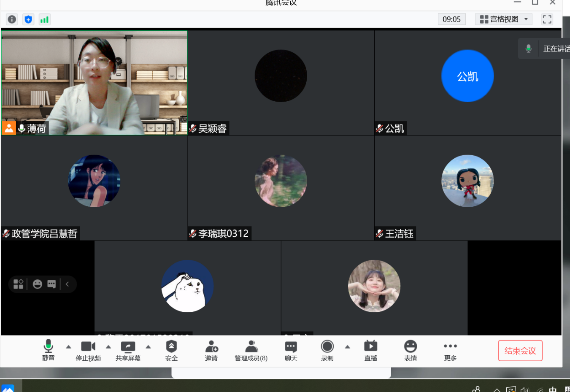Stop video (停止视频) camera
The image size is (570, 392).
point(88,351)
